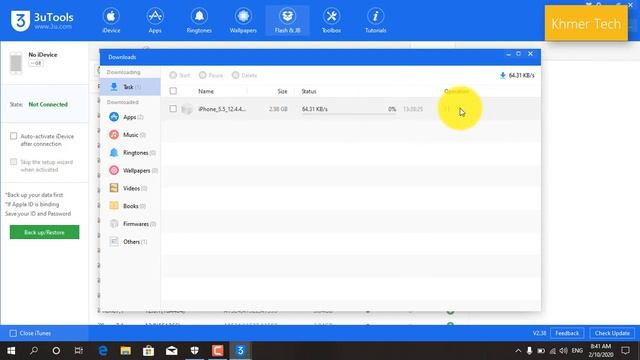Click the Status column header
The width and height of the screenshot is (640, 360).
tap(309, 91)
